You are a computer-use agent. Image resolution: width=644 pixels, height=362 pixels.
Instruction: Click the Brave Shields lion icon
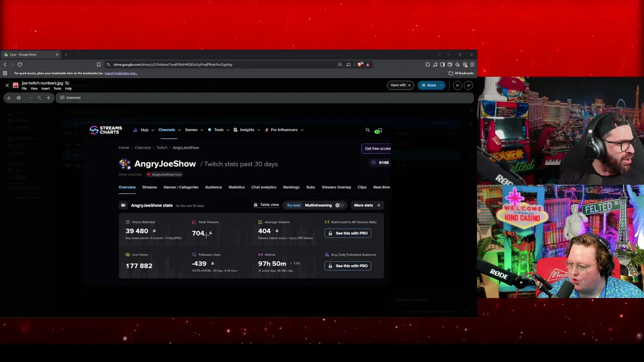360,64
